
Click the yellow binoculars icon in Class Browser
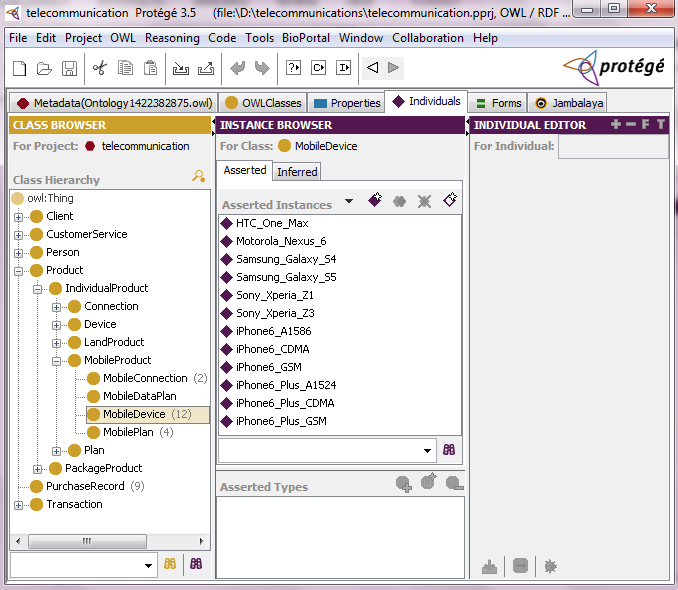click(x=170, y=564)
